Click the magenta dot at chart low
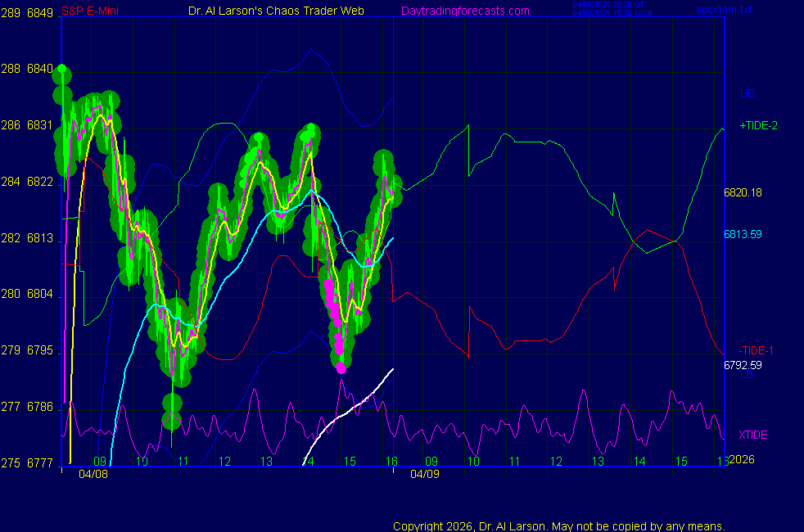Viewport: 804px width, 532px height. pyautogui.click(x=341, y=368)
